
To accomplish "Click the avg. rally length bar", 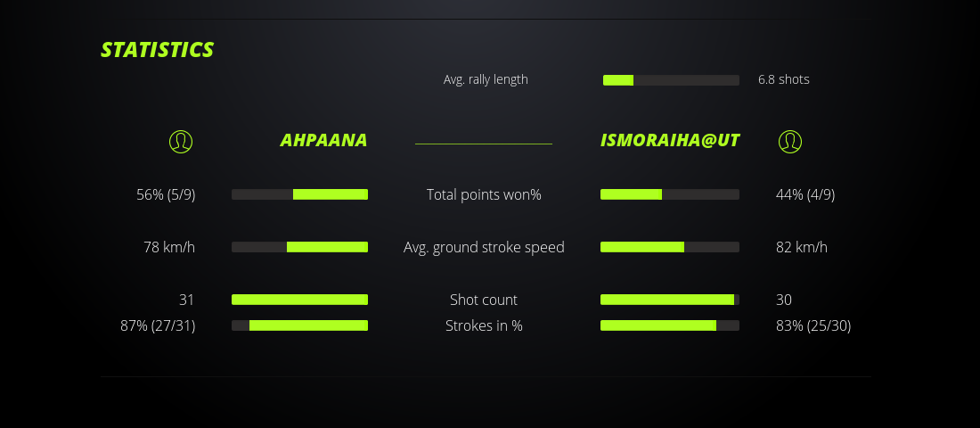I will (x=671, y=80).
